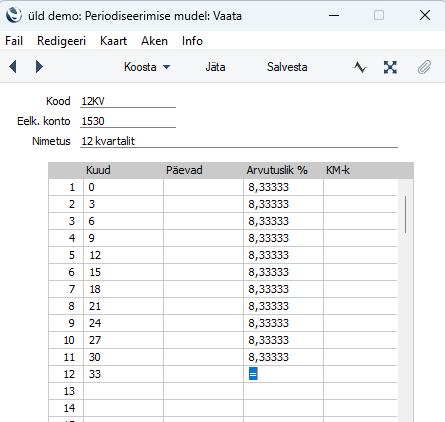
Task: Open the Info menu
Action: [x=192, y=41]
